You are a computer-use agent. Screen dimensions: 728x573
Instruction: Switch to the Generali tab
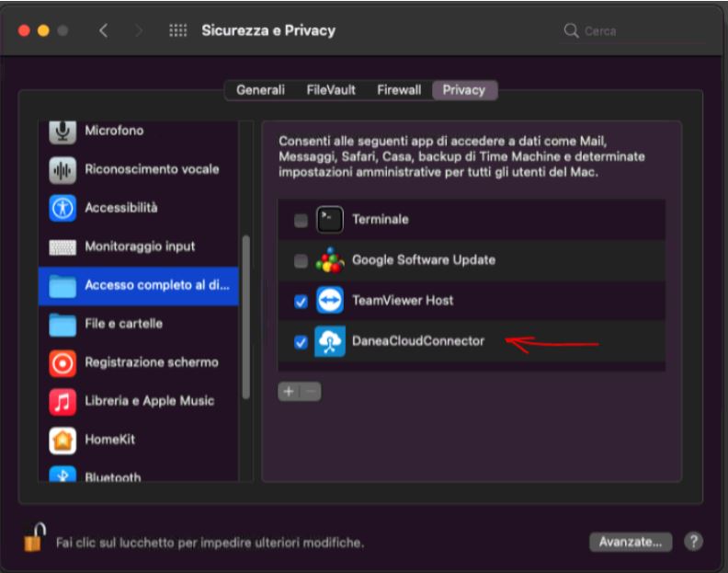point(260,90)
